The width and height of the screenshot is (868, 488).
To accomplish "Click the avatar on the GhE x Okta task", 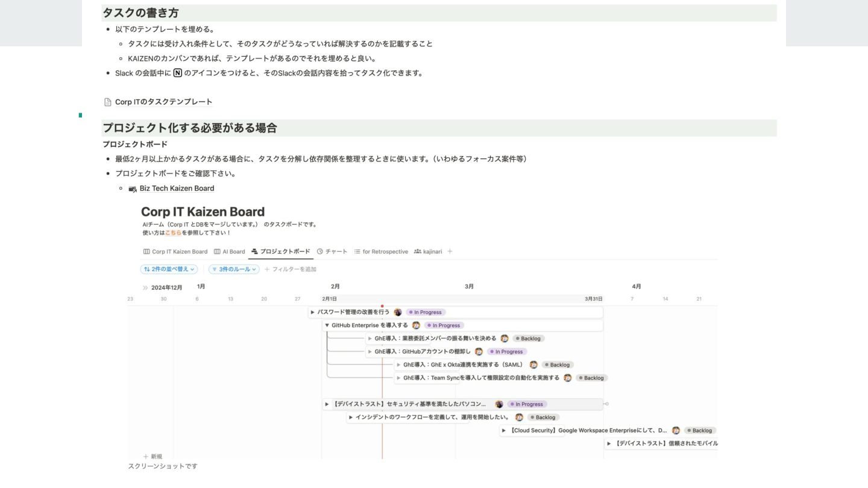I will [533, 364].
